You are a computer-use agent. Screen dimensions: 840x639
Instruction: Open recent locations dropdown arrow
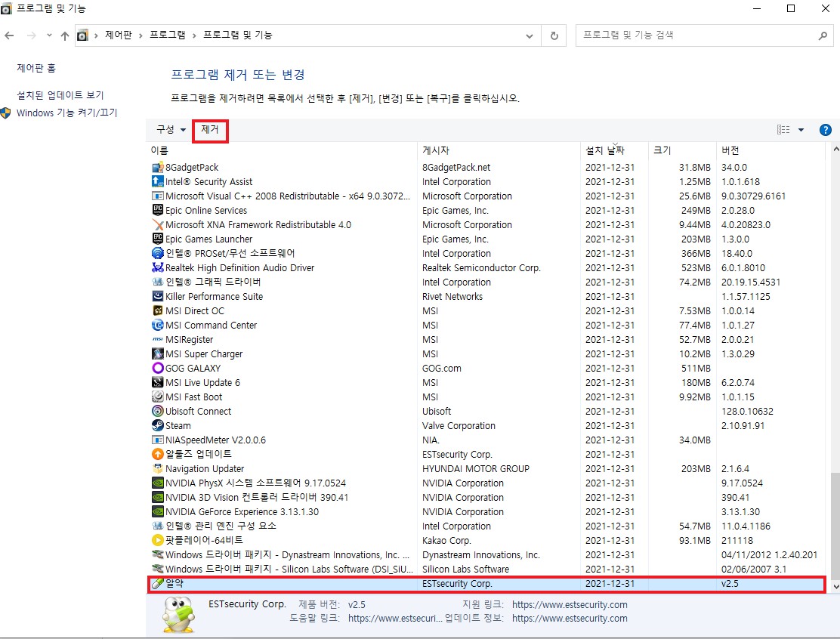49,35
